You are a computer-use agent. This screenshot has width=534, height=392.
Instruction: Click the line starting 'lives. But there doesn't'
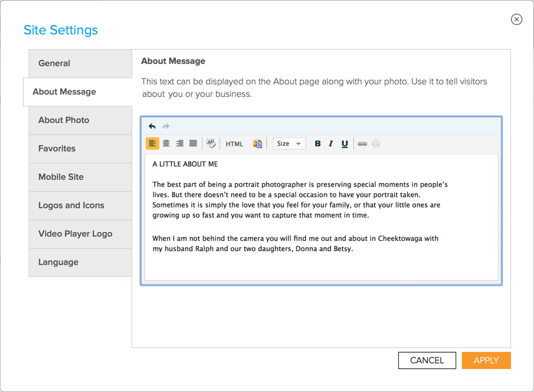(x=287, y=195)
